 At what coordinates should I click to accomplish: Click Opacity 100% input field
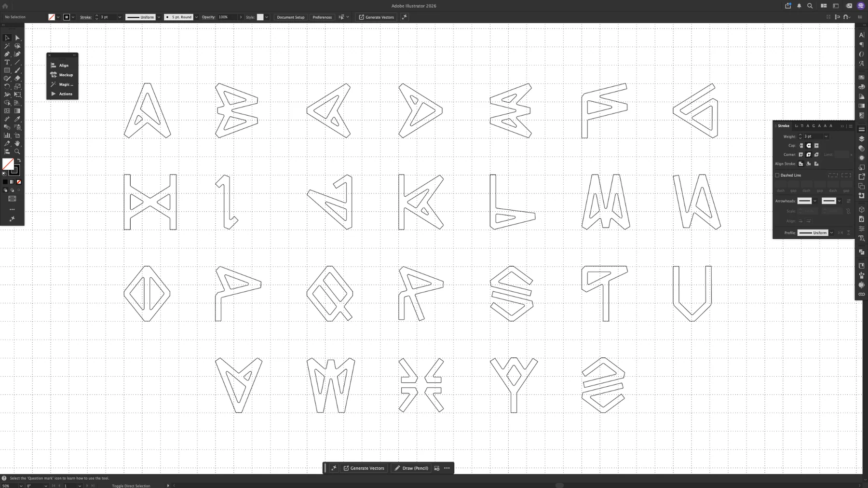[x=227, y=17]
